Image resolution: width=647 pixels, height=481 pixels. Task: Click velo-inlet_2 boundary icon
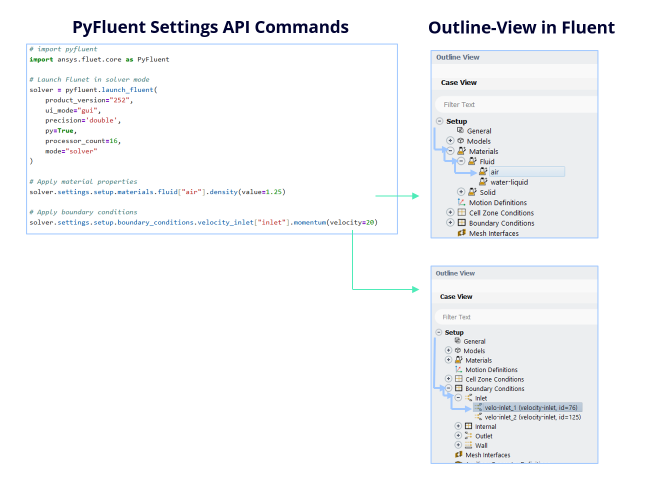(478, 417)
